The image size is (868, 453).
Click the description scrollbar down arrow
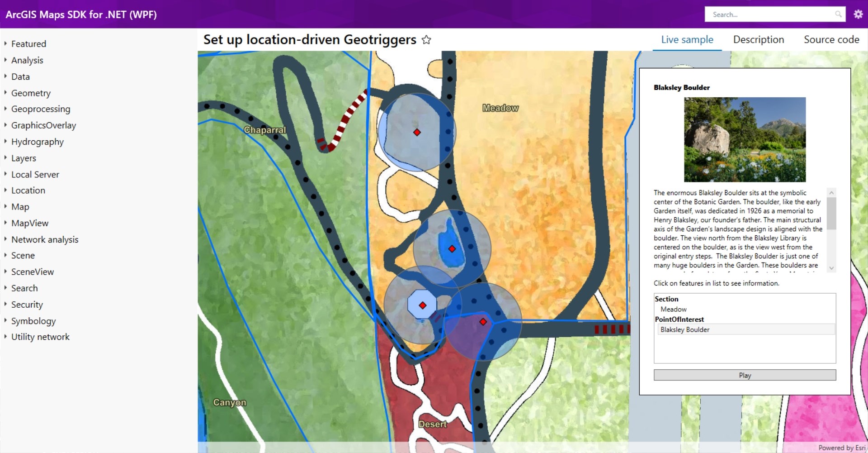[x=831, y=268]
